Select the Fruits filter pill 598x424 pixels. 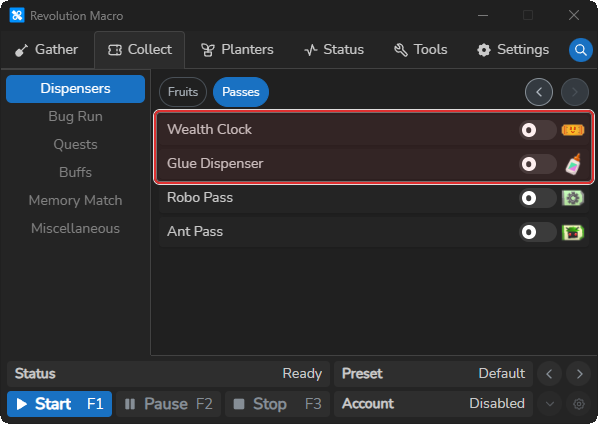(x=183, y=92)
